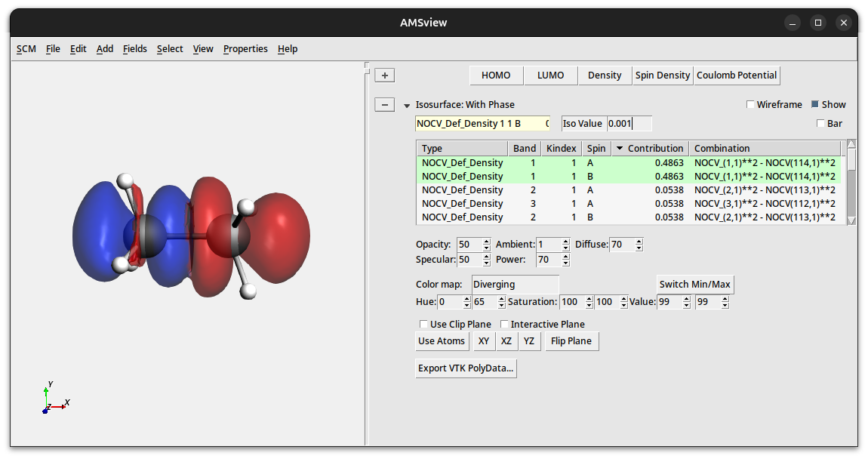Open the Color map Diverging dropdown
The height and width of the screenshot is (459, 868).
pos(515,285)
